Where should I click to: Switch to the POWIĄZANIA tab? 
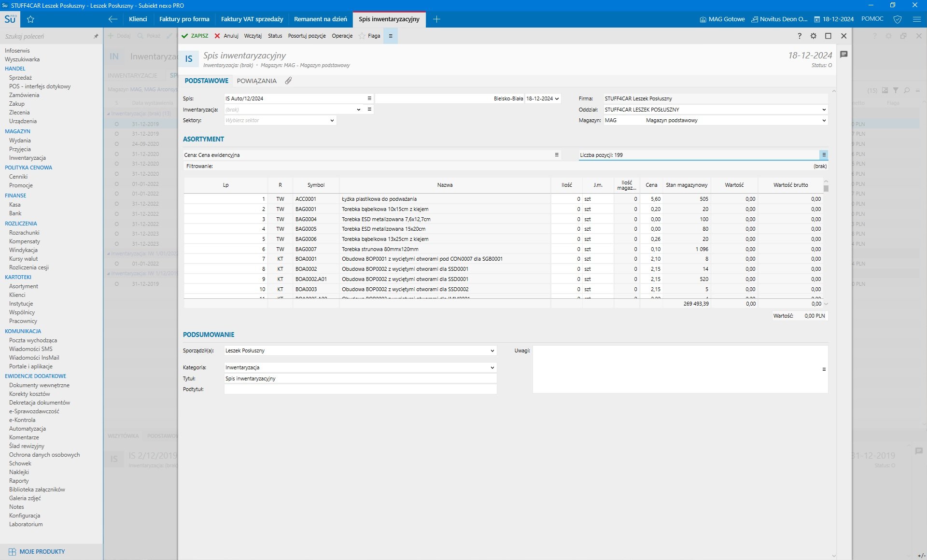tap(256, 81)
